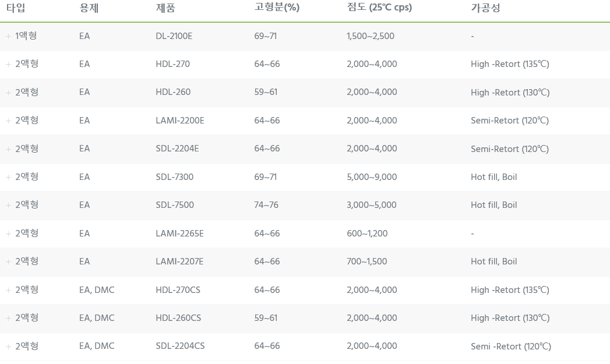Click solid content 59~61 for HDL-260CS
Screen dimensions: 610x364
tap(266, 318)
